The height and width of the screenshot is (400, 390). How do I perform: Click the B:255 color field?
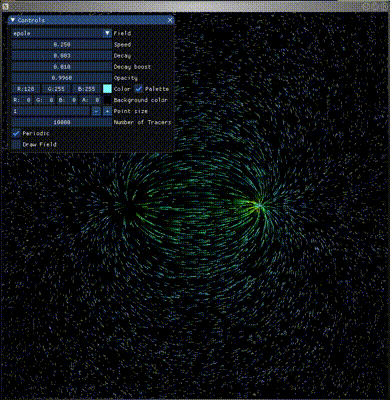pos(86,89)
